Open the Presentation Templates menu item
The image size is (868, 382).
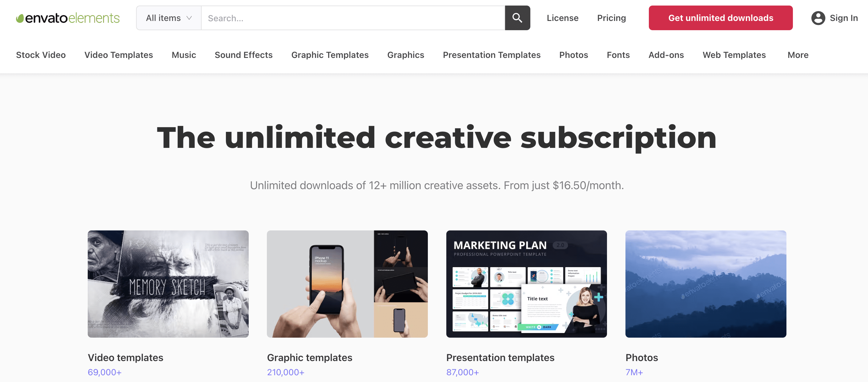(x=492, y=54)
